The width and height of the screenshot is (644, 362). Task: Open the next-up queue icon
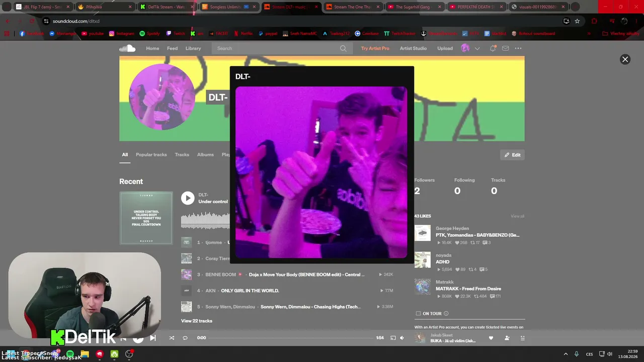tap(522, 338)
